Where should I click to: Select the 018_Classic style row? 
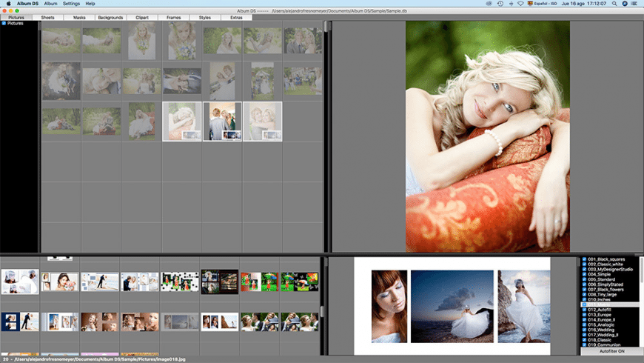point(610,340)
